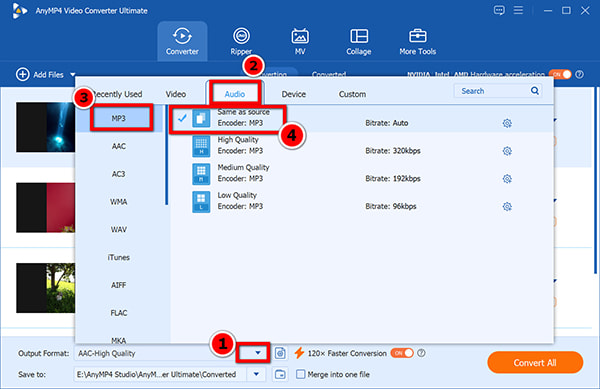The height and width of the screenshot is (389, 600).
Task: Open the MV maker module
Action: pos(300,41)
